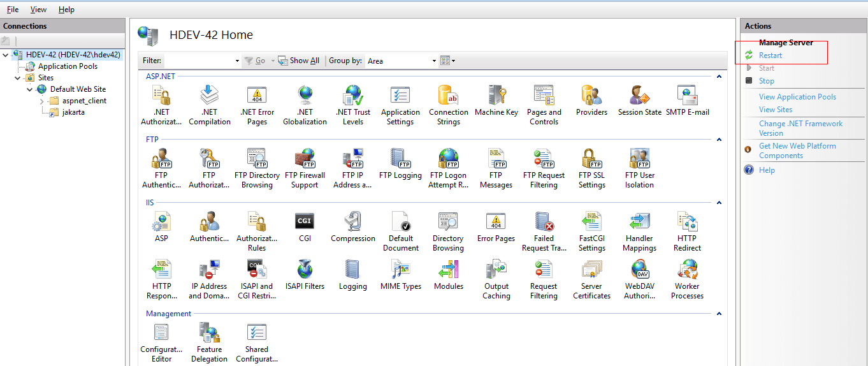Open Server Certificates feature
The width and height of the screenshot is (868, 366).
pos(591,279)
